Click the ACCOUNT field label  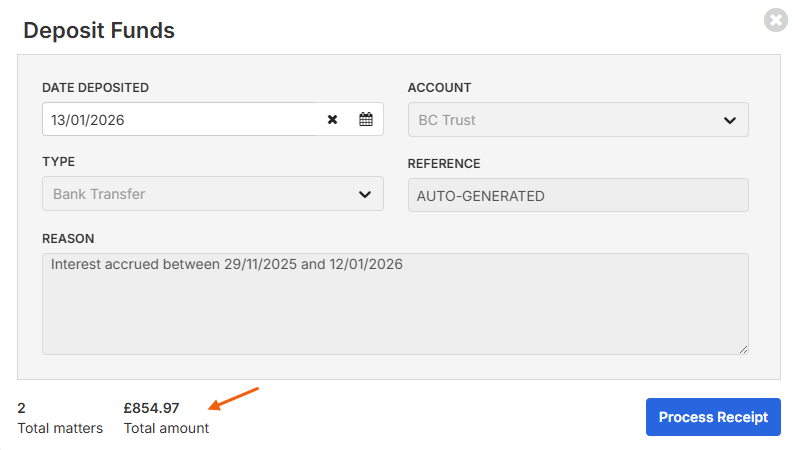439,88
